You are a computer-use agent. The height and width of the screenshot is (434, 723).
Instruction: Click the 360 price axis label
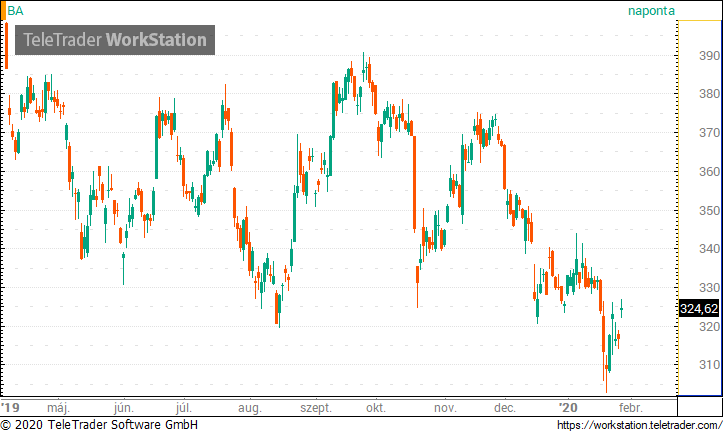click(x=709, y=172)
